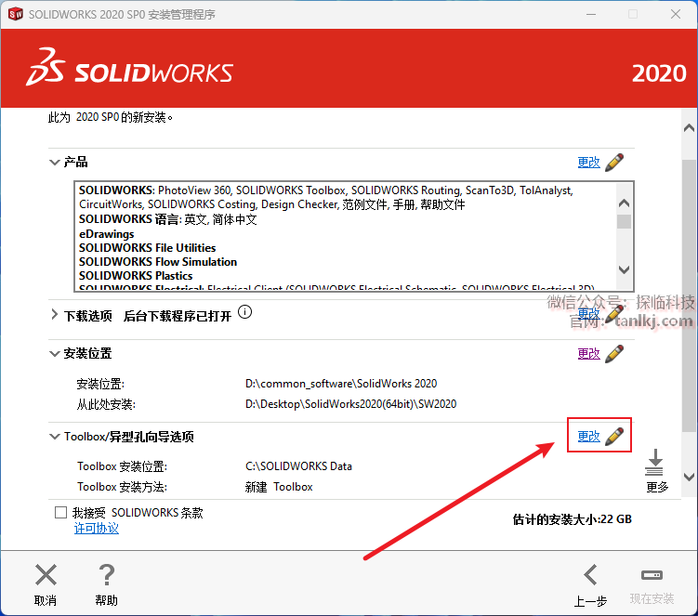Click the C:\SOLIDWORKS Data path
698x616 pixels.
(x=298, y=466)
